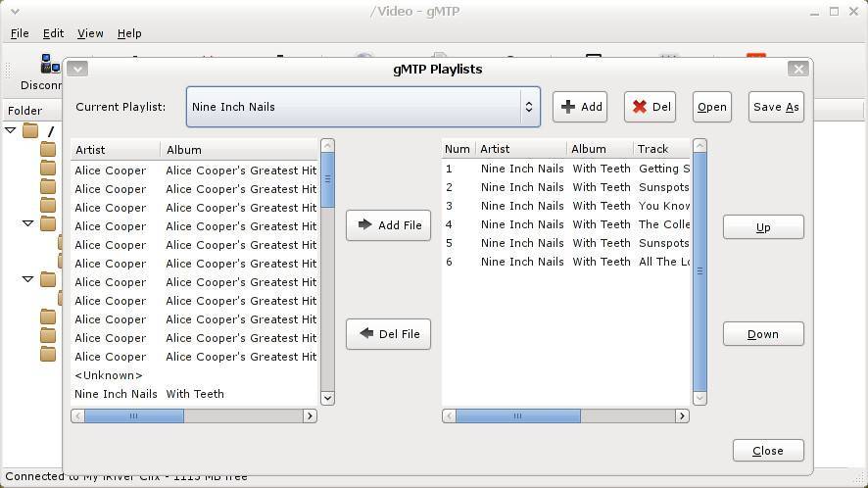
Task: Minimize the gMTP main window
Action: coord(814,12)
